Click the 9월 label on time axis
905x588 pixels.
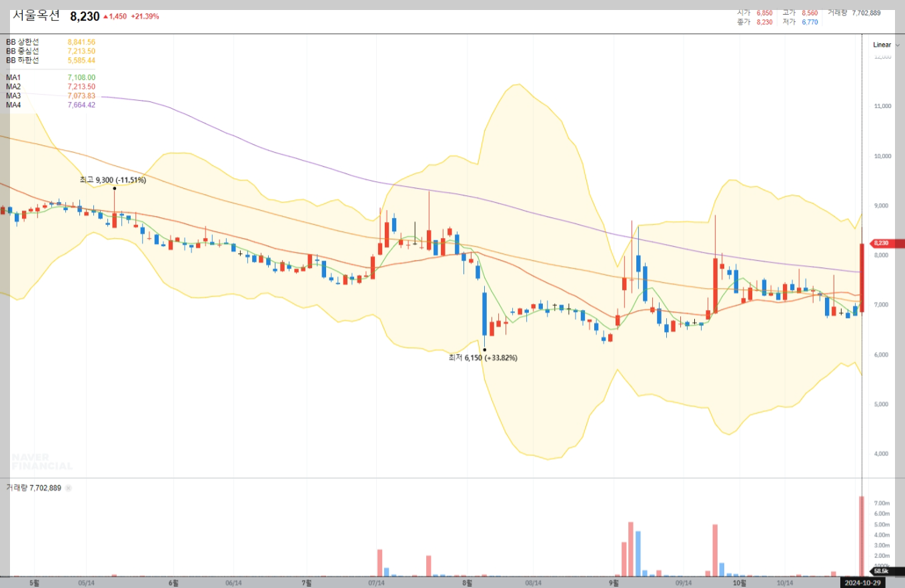click(x=614, y=583)
